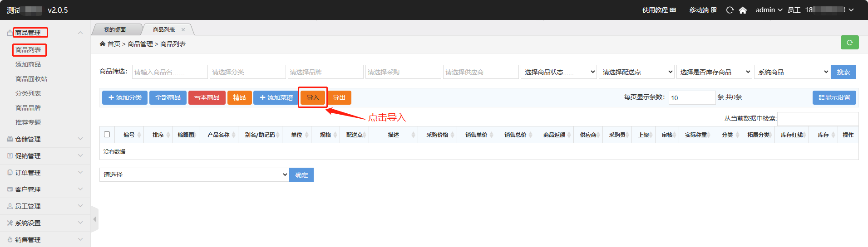Select 添加商品 in the sidebar
The height and width of the screenshot is (247, 868).
point(28,64)
